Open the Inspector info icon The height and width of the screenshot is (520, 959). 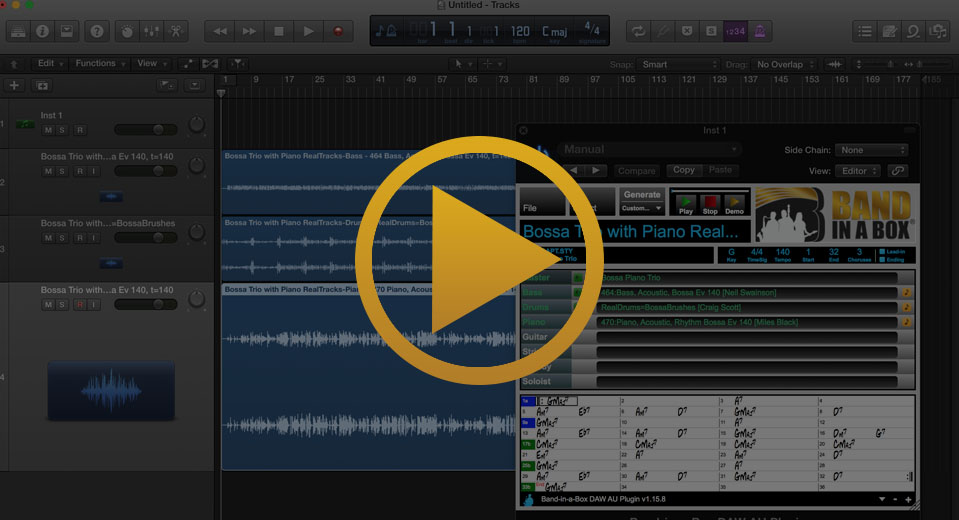(x=42, y=31)
